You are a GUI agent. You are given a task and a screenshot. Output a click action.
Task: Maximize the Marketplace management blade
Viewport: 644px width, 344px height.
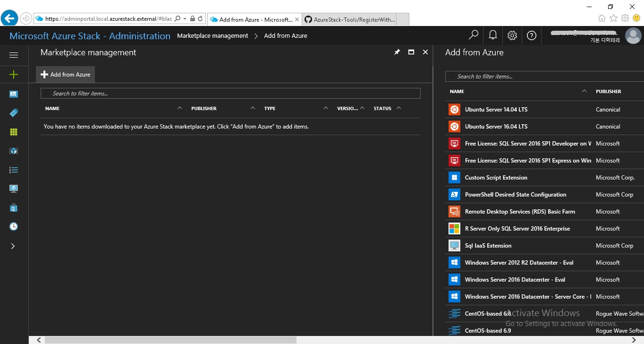(x=411, y=52)
